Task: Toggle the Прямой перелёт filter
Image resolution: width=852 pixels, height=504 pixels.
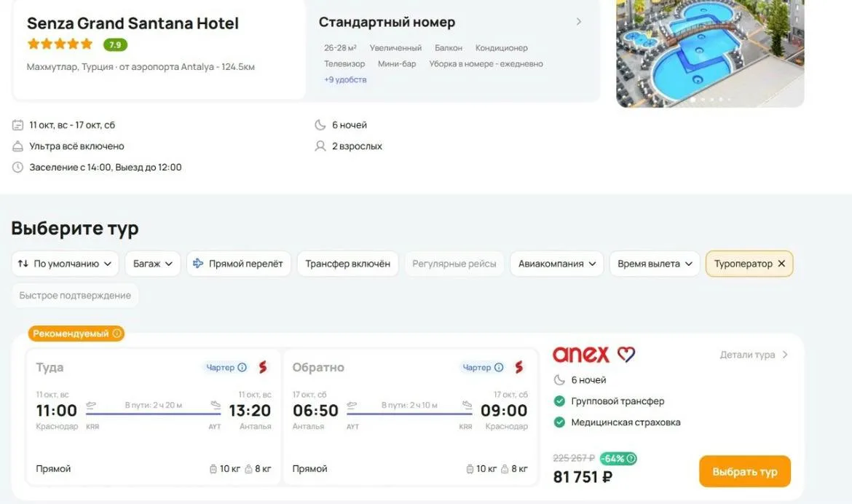Action: coord(239,264)
